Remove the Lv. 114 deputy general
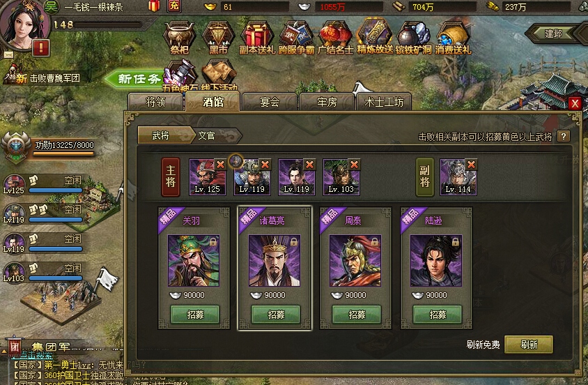 click(x=472, y=165)
